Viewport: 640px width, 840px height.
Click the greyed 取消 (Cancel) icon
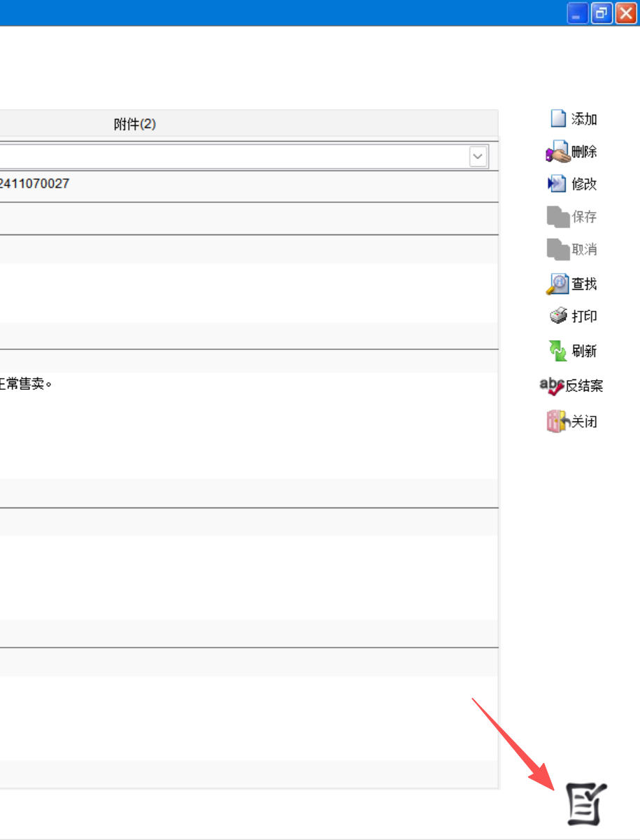(x=558, y=249)
